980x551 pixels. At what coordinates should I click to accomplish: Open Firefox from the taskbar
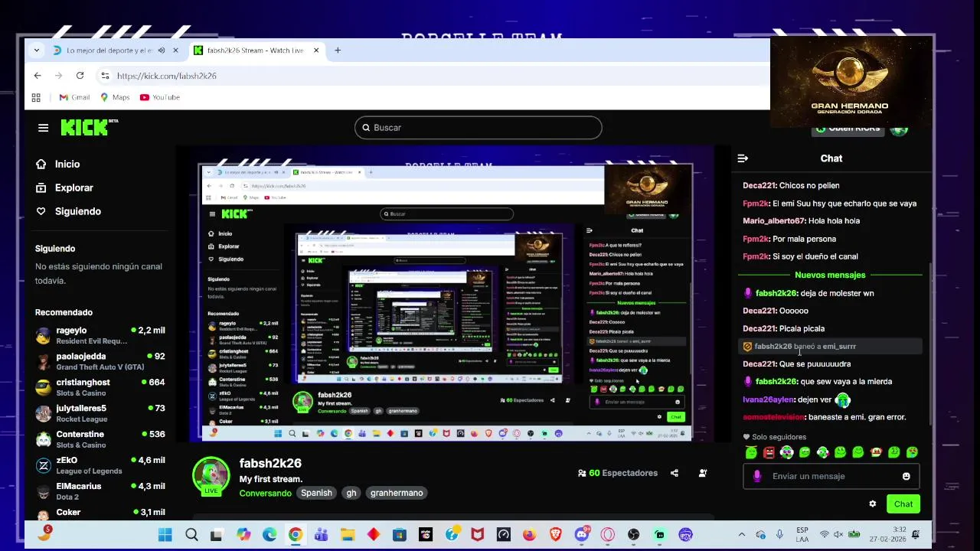tap(529, 535)
